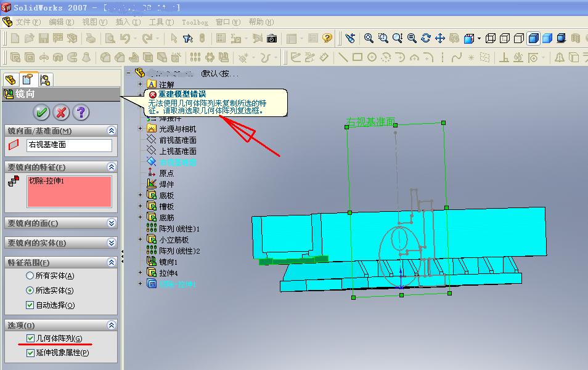Select 镜向1 in the feature tree
The height and width of the screenshot is (370, 588).
pos(168,262)
